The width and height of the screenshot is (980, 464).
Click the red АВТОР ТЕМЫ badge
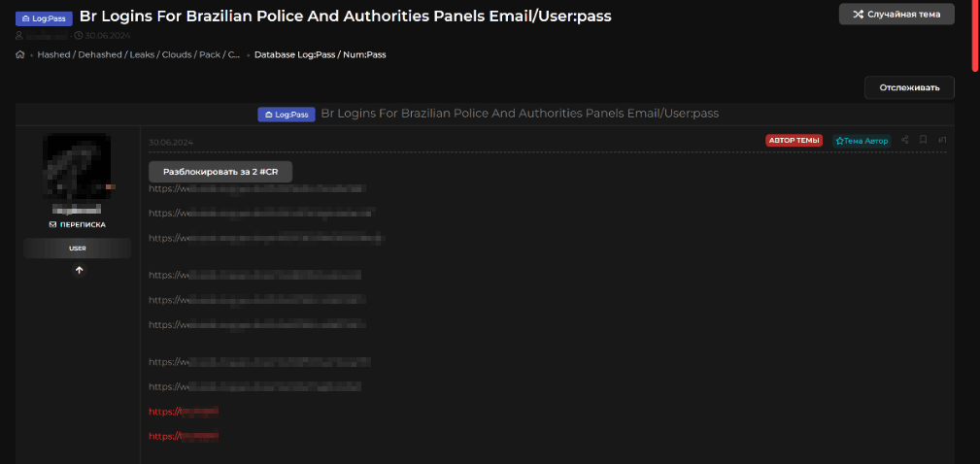794,141
